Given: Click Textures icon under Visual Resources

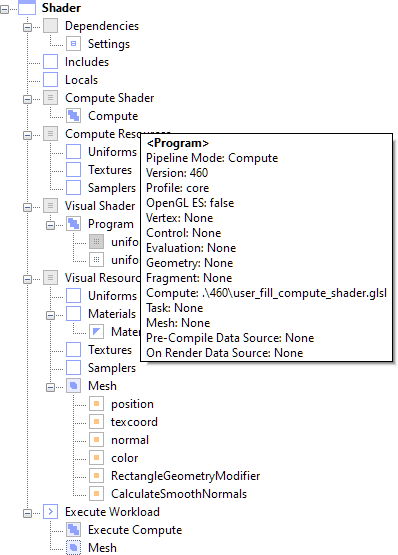Looking at the screenshot, I should coord(73,350).
